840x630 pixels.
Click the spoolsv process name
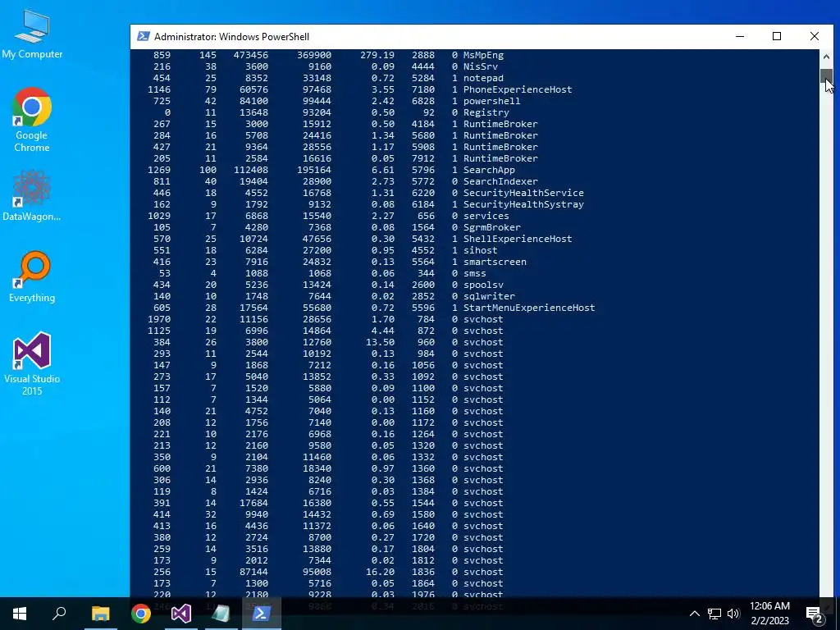pos(483,285)
